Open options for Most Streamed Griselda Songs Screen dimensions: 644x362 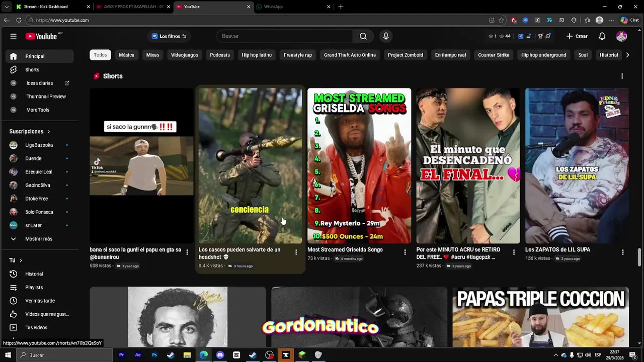pyautogui.click(x=405, y=252)
